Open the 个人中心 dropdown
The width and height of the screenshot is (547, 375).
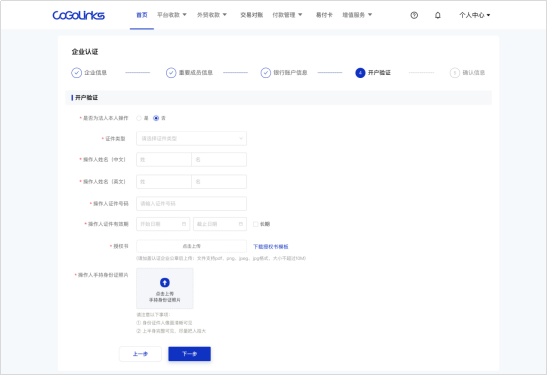click(x=474, y=15)
